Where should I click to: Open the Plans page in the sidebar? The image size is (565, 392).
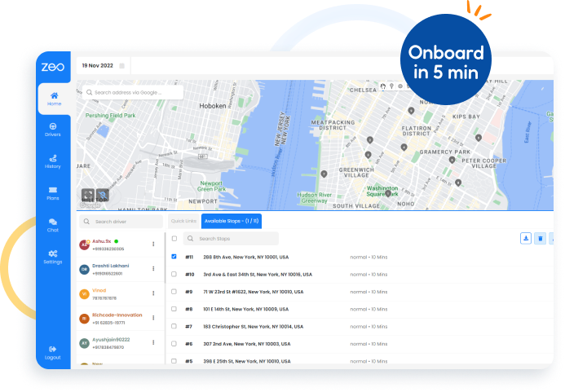pyautogui.click(x=53, y=193)
